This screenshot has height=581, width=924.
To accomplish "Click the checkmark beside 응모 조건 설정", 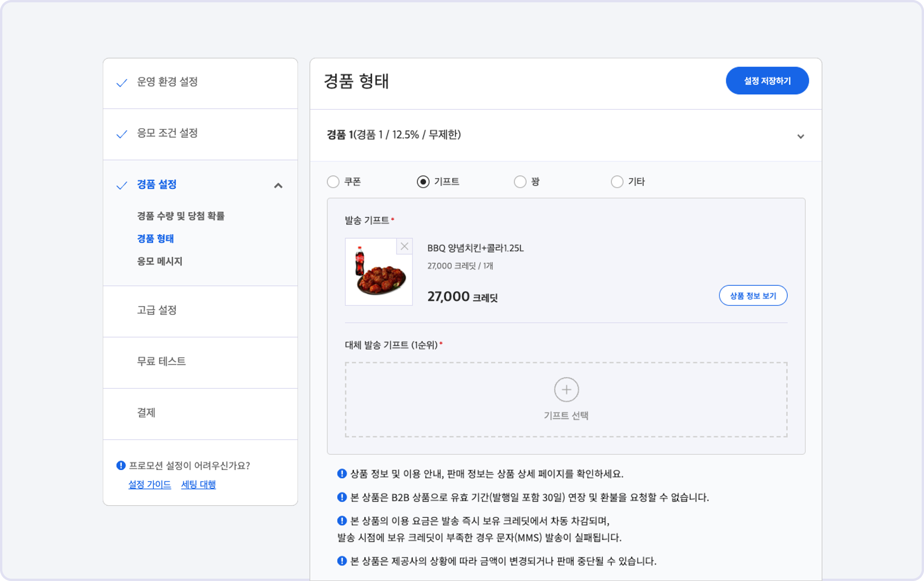I will pos(122,134).
